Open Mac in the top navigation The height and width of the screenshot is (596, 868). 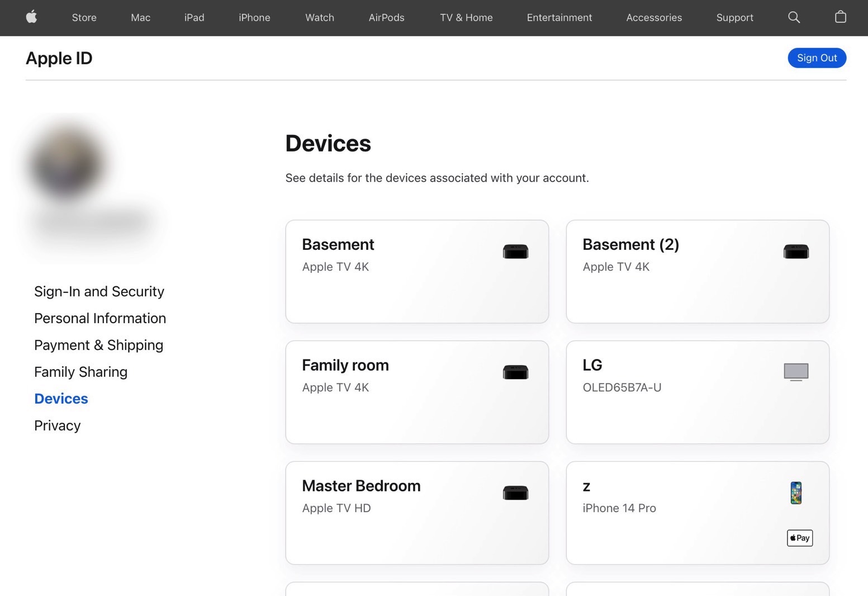[x=140, y=18]
